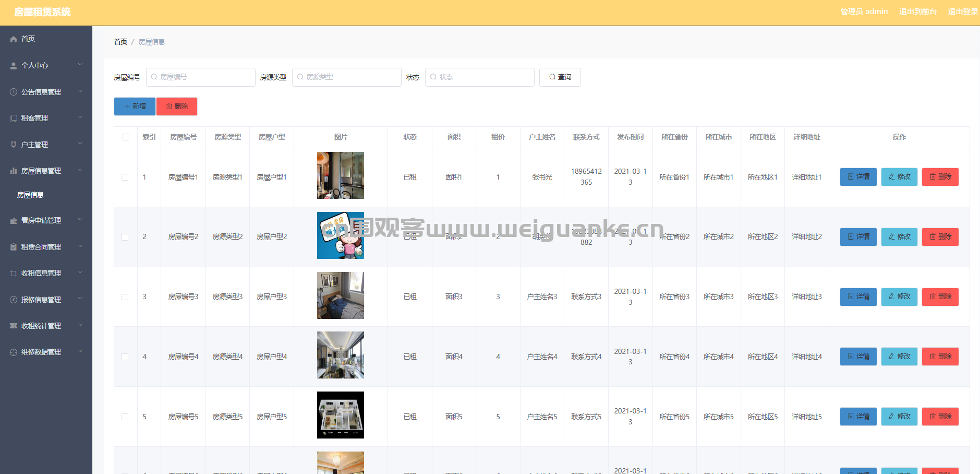Open 详情 for row 房屋编号1
This screenshot has height=474, width=980.
(858, 177)
